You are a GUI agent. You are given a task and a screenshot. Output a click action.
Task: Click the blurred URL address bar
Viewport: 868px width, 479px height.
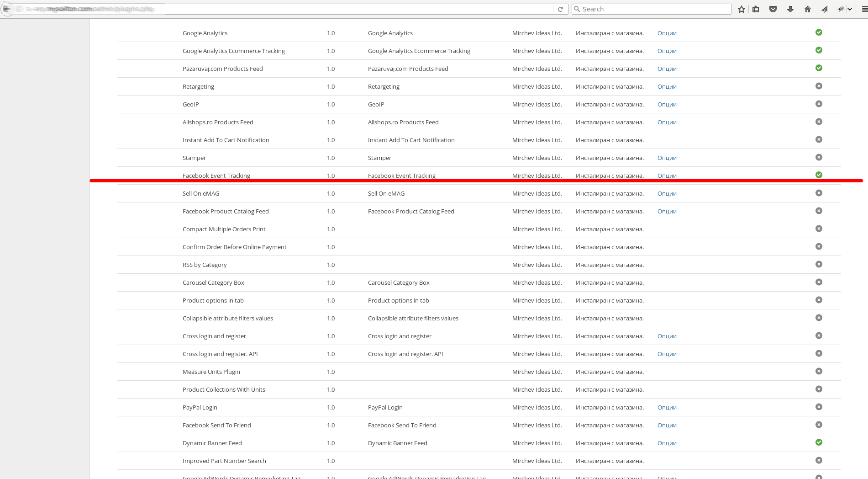(283, 9)
